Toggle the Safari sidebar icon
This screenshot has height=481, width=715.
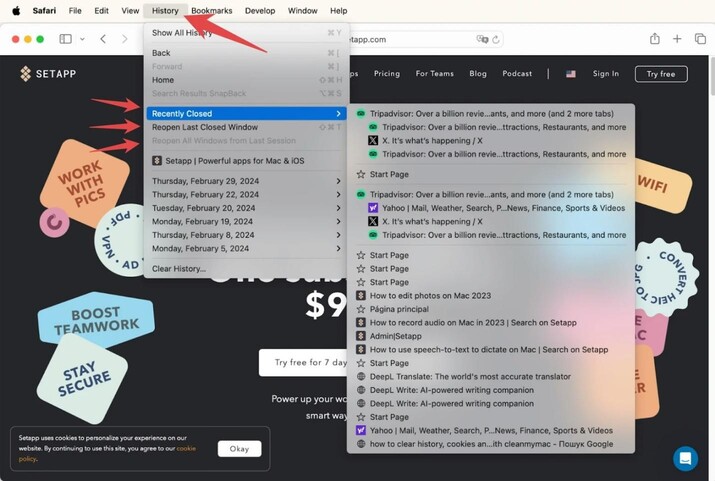pos(65,39)
